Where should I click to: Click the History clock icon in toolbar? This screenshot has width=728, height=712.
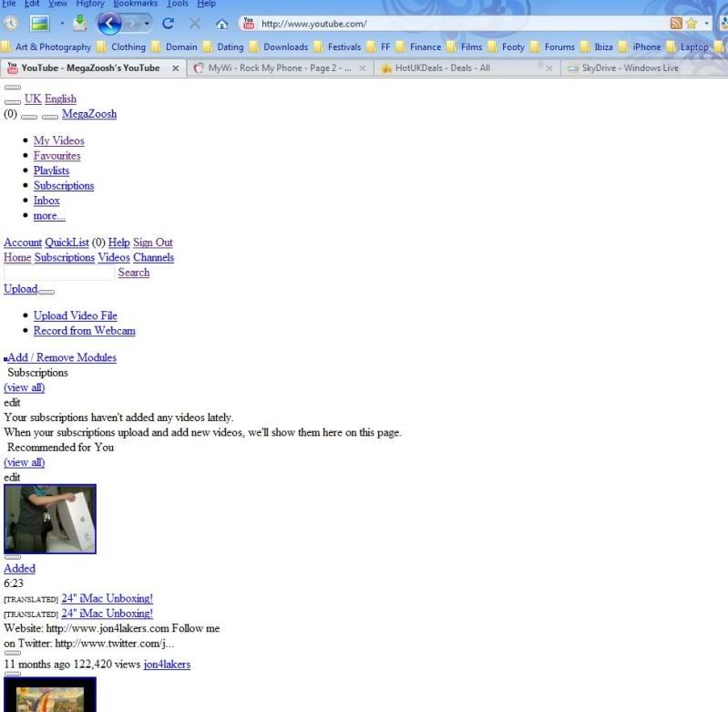(11, 23)
